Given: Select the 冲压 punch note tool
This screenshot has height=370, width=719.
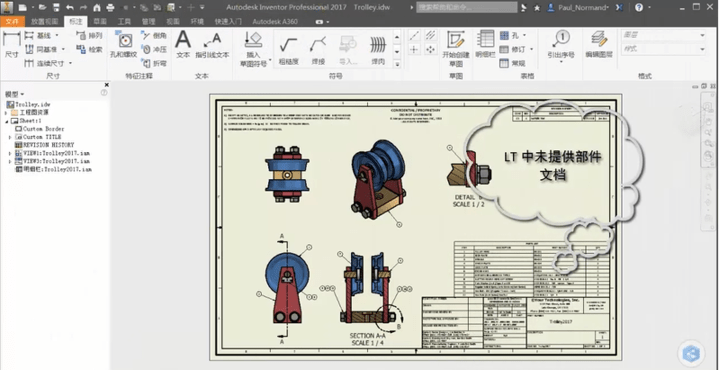Looking at the screenshot, I should [154, 49].
